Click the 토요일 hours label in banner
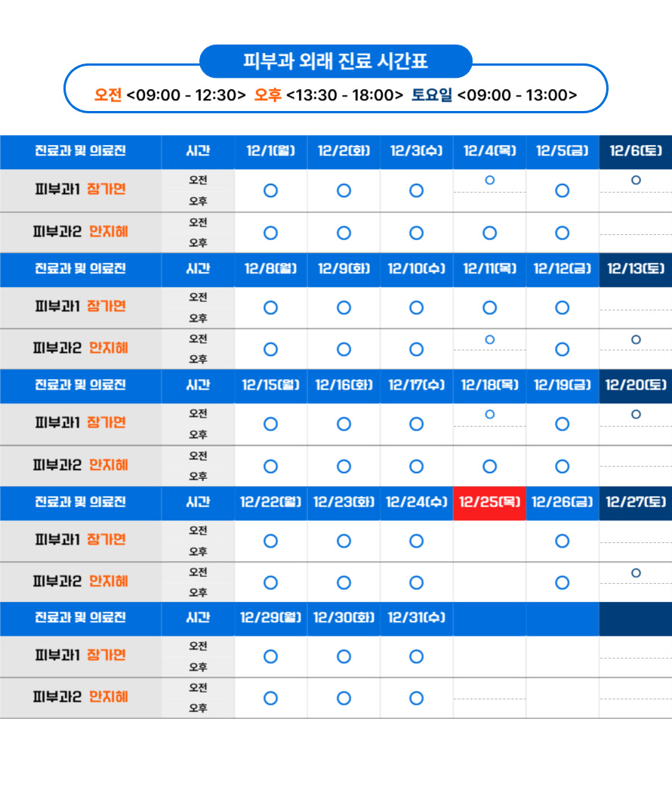The image size is (672, 802). (x=431, y=95)
